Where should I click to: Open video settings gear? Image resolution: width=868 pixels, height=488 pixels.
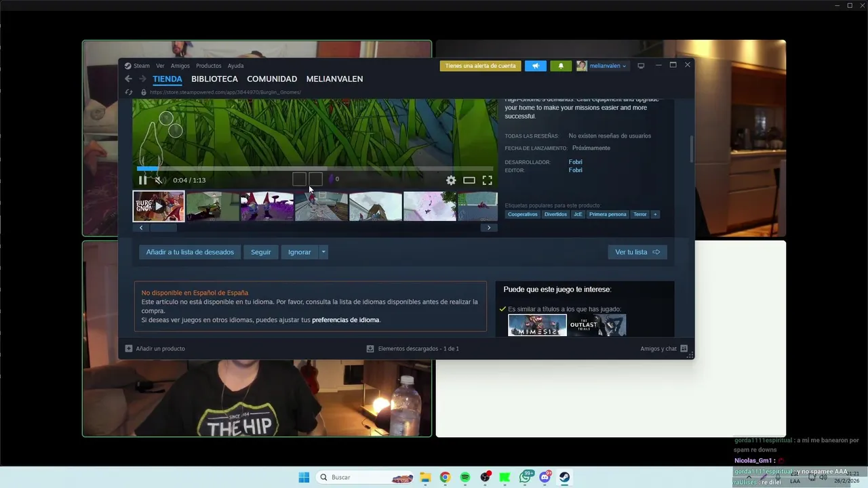tap(451, 180)
